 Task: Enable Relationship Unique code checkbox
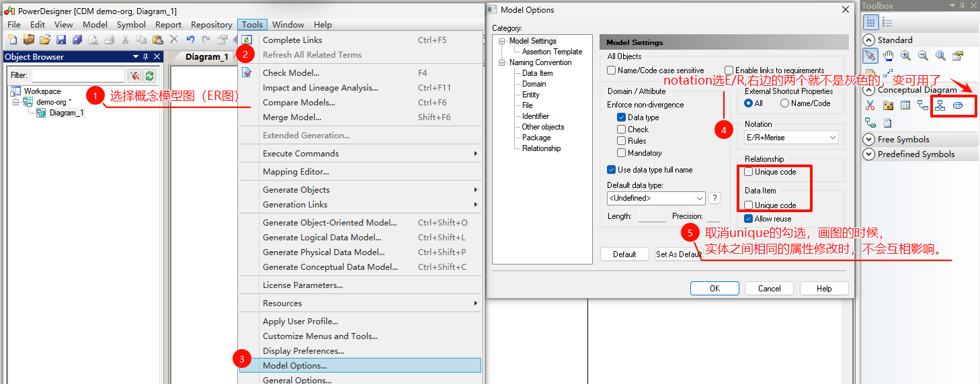(749, 172)
